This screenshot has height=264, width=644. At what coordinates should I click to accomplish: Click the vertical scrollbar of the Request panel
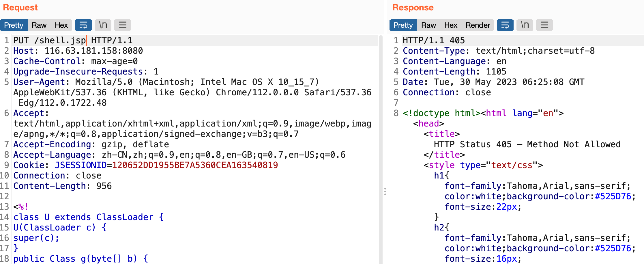(x=381, y=150)
